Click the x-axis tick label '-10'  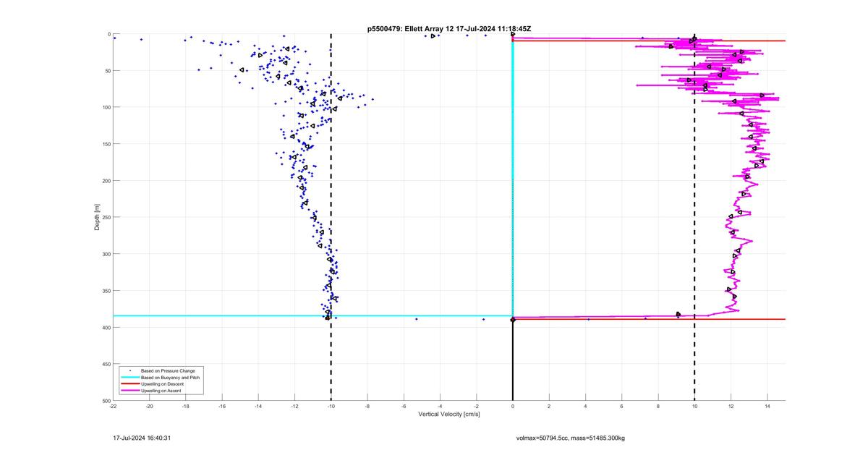pos(331,406)
